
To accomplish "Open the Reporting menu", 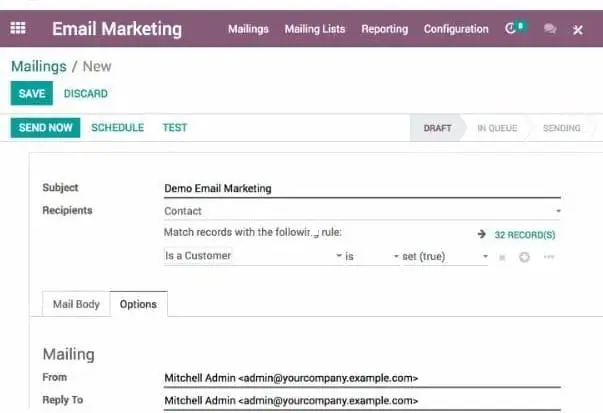I will (384, 29).
